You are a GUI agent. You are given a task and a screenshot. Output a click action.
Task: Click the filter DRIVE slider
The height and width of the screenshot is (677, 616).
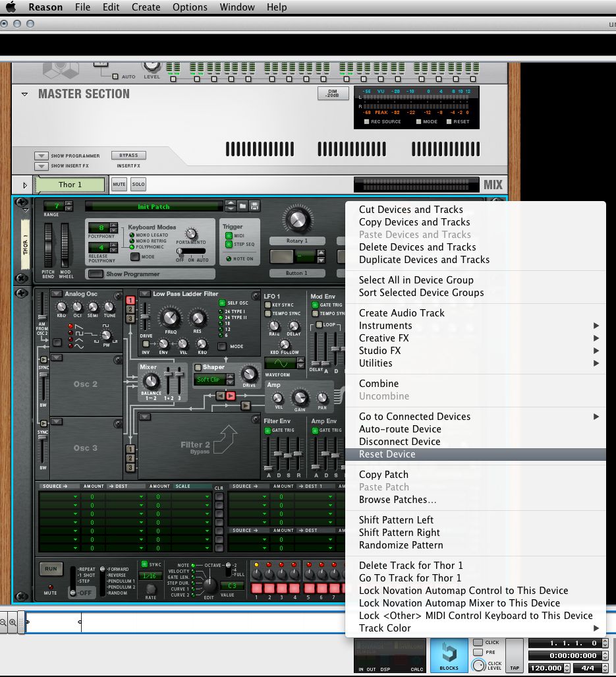coord(146,316)
